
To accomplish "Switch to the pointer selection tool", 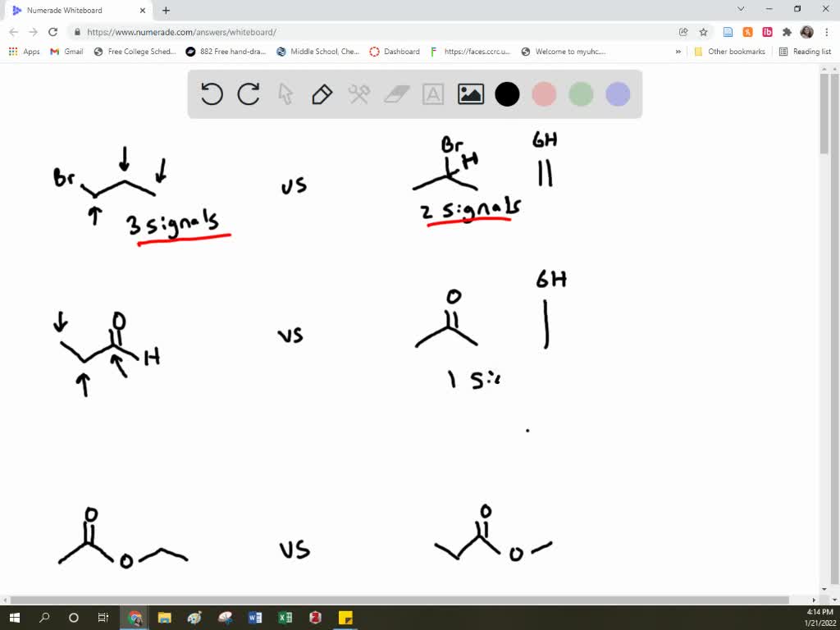I will tap(285, 94).
